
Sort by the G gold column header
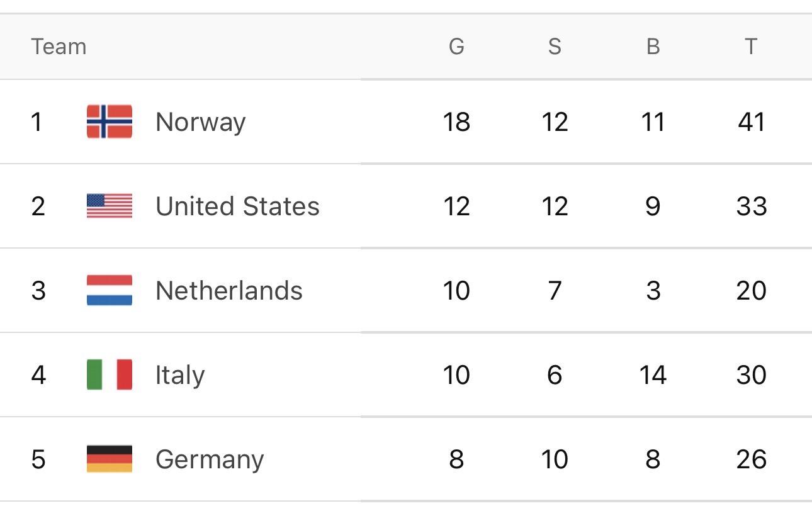coord(456,47)
